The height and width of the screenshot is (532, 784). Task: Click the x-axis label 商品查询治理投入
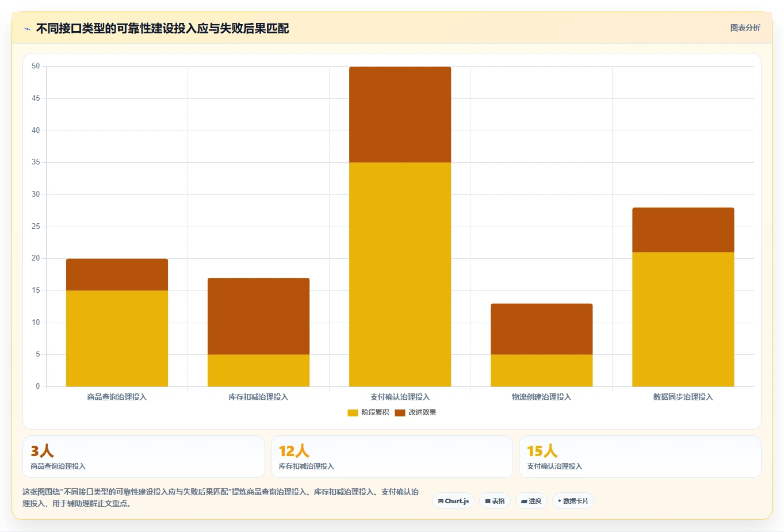tap(117, 397)
